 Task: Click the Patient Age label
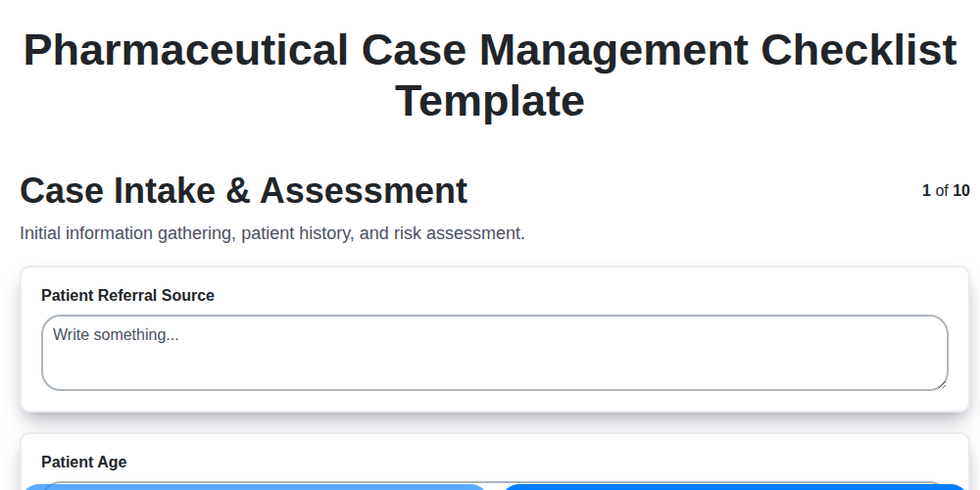coord(83,462)
